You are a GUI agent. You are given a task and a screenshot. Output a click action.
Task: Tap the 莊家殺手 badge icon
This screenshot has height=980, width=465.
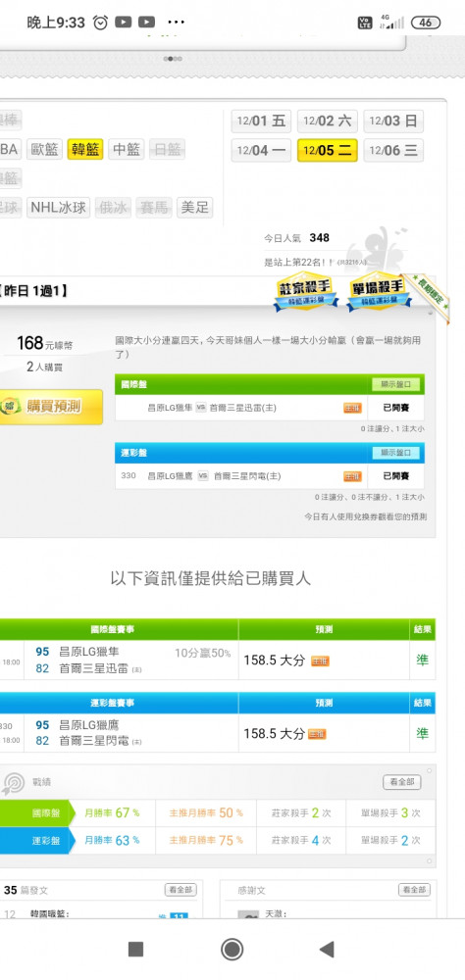click(x=306, y=293)
